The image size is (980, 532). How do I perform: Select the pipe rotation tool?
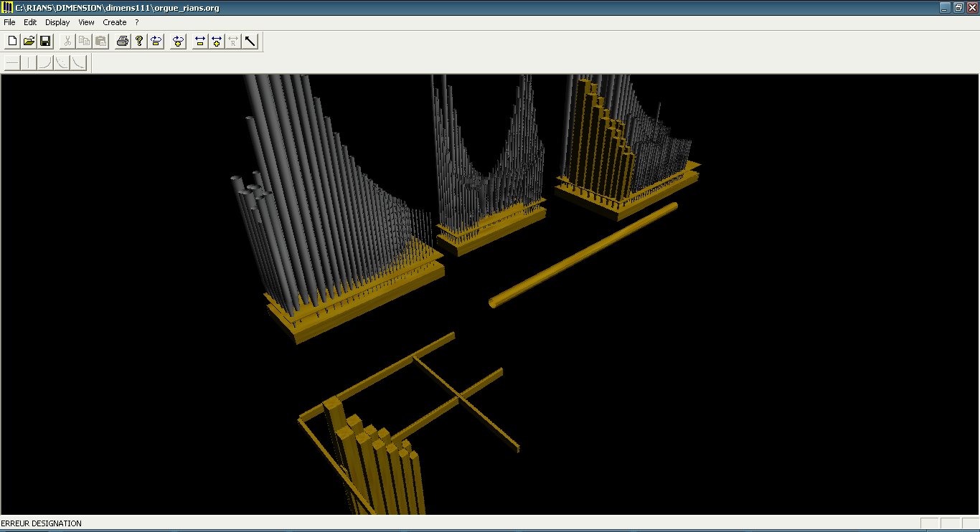[156, 41]
